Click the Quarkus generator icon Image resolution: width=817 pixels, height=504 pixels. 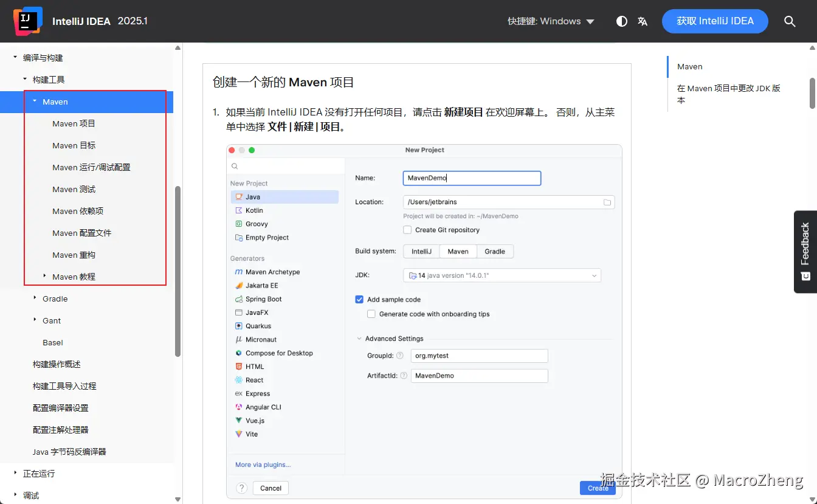pos(239,326)
